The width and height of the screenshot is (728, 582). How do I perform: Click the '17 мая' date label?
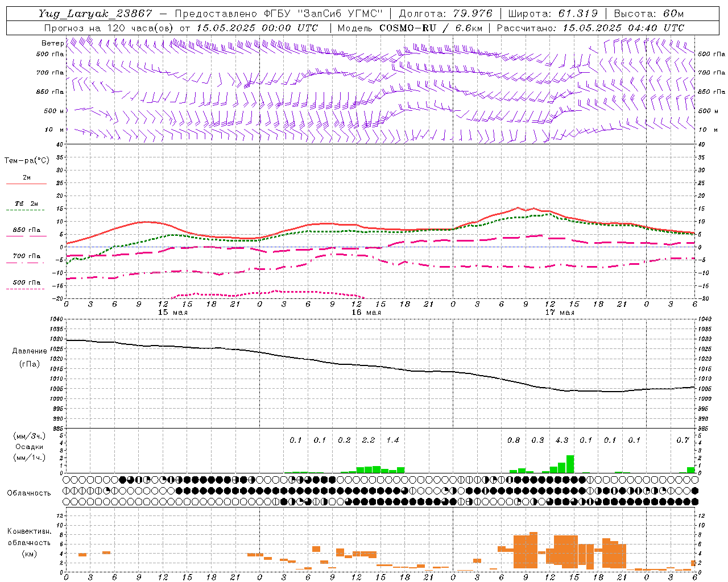coord(560,313)
